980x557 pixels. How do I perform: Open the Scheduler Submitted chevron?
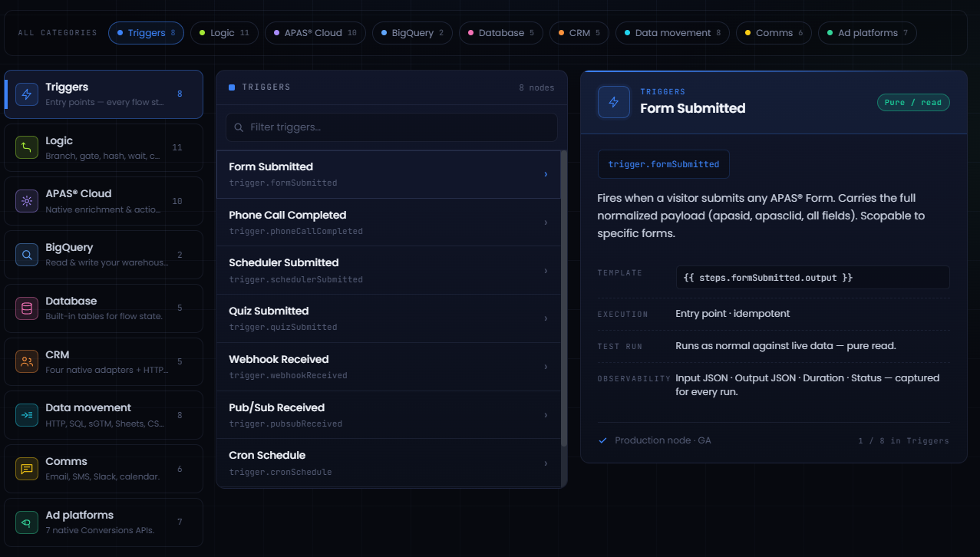click(546, 271)
